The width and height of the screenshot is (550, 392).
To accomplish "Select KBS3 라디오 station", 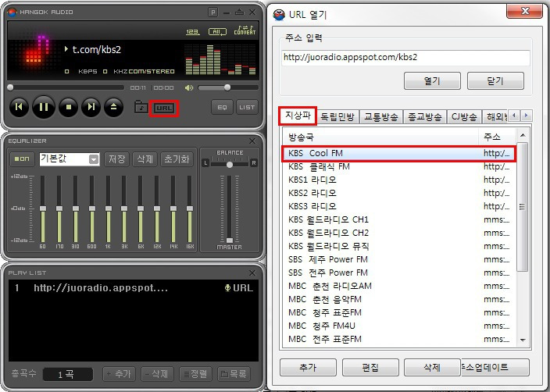I will pos(399,206).
